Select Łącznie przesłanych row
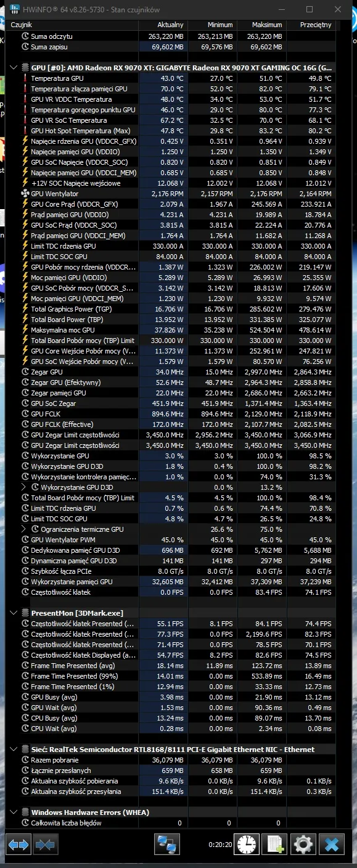 coord(171,771)
